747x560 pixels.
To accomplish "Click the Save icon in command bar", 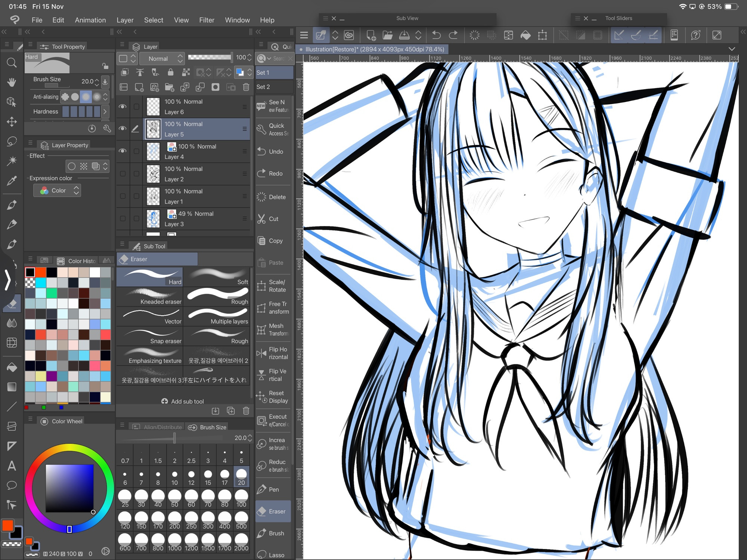I will 404,35.
